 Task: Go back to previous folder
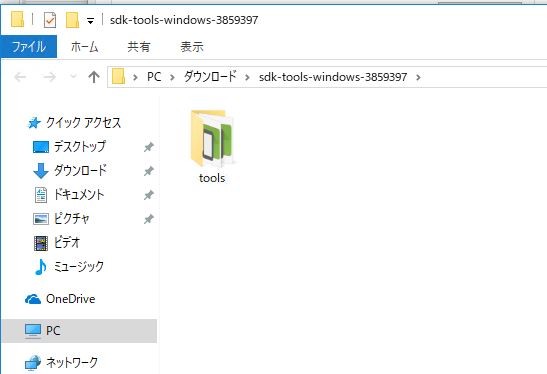point(20,77)
